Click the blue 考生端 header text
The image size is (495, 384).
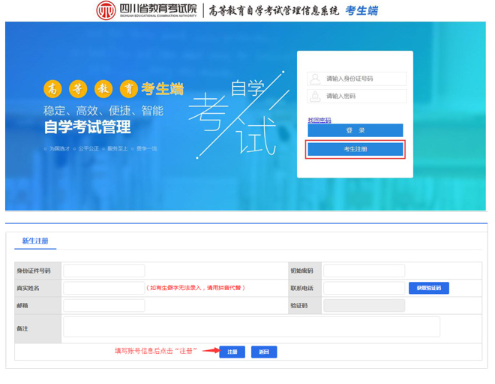pos(361,11)
